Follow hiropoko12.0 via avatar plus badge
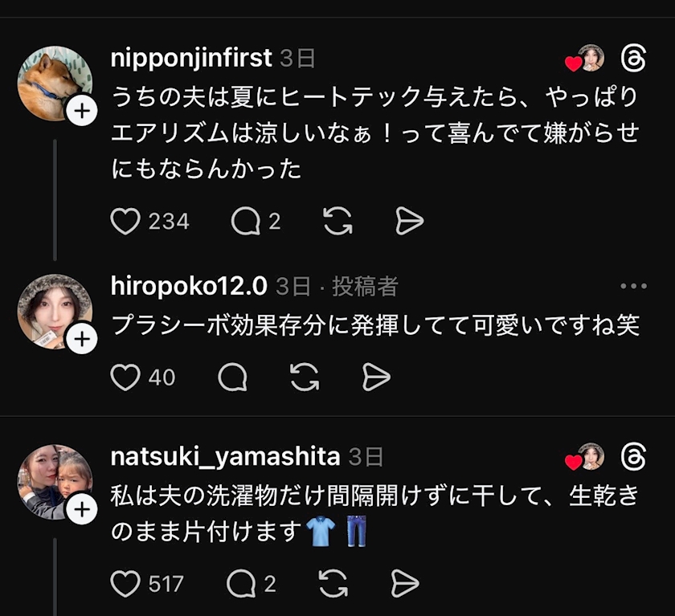Viewport: 675px width, 616px height. pyautogui.click(x=81, y=341)
